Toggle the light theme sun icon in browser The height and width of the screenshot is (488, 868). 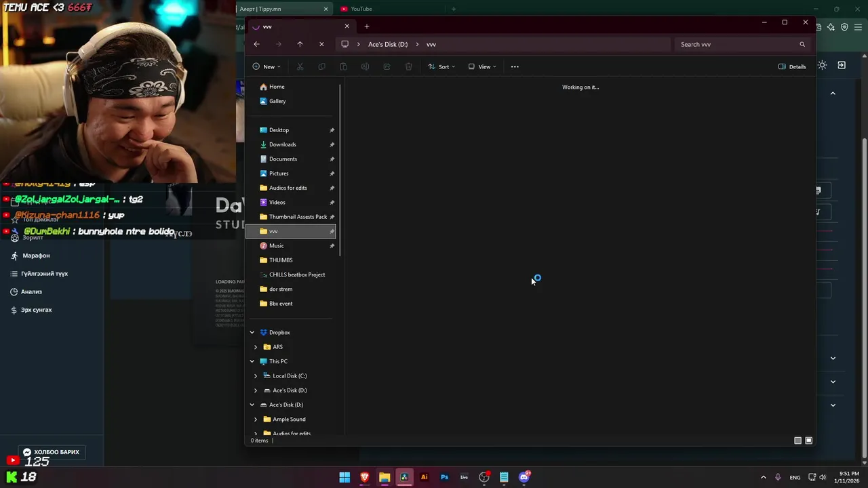[822, 65]
